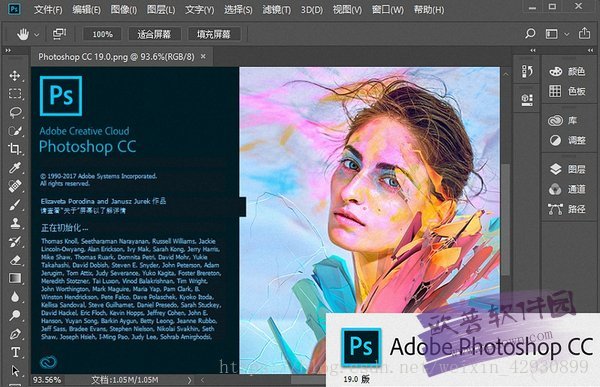Select the Pen tool
Image resolution: width=600 pixels, height=387 pixels.
pos(15,334)
